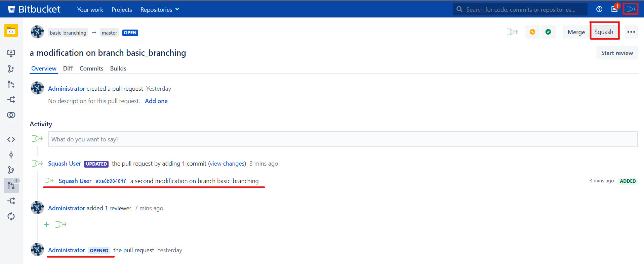
Task: Click the basic_branching source branch label
Action: click(68, 33)
